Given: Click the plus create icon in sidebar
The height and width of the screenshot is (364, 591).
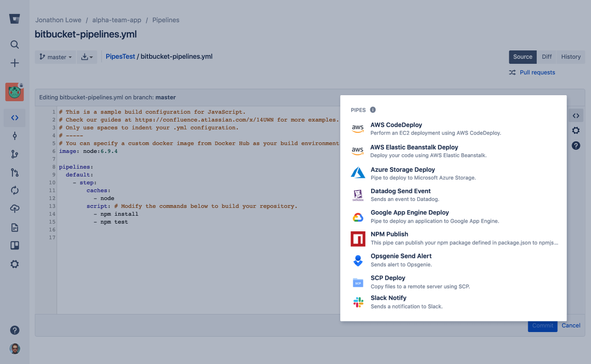Looking at the screenshot, I should tap(14, 63).
